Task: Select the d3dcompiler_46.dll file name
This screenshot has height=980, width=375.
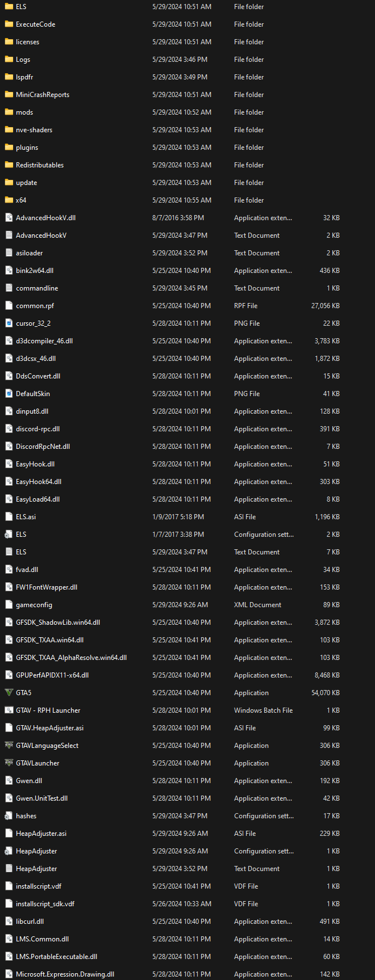Action: coord(44,341)
